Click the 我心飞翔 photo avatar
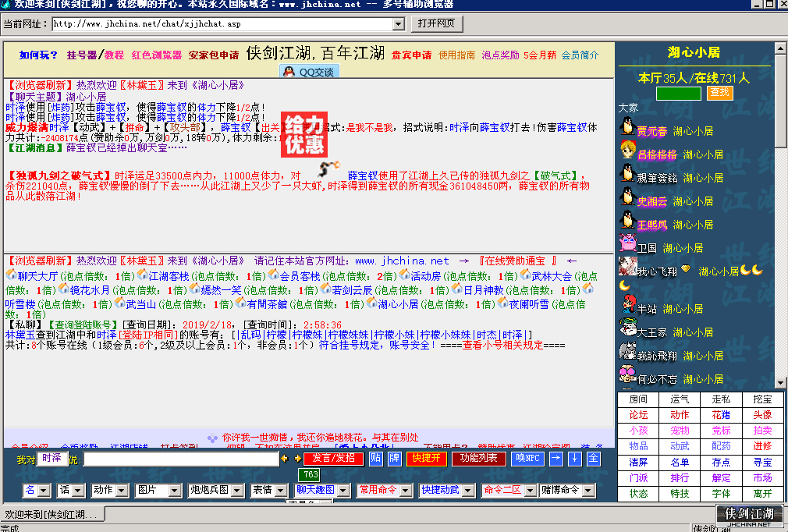This screenshot has width=788, height=532. click(x=628, y=267)
